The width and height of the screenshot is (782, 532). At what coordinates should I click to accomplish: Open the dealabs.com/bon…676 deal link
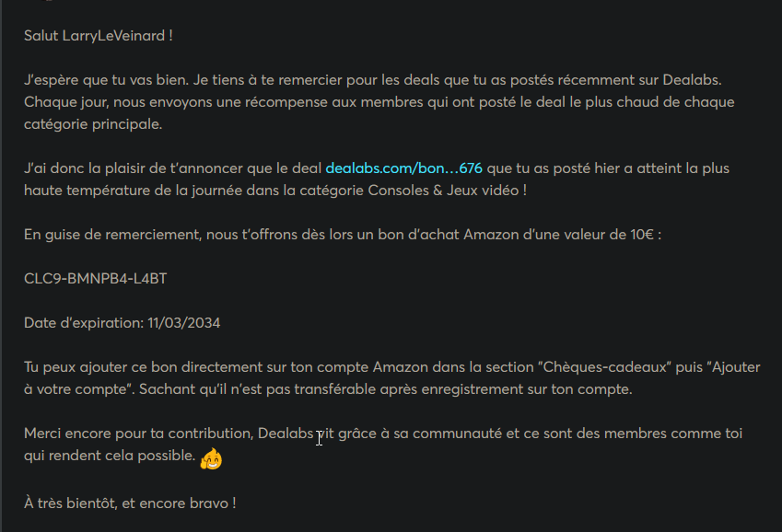click(403, 168)
